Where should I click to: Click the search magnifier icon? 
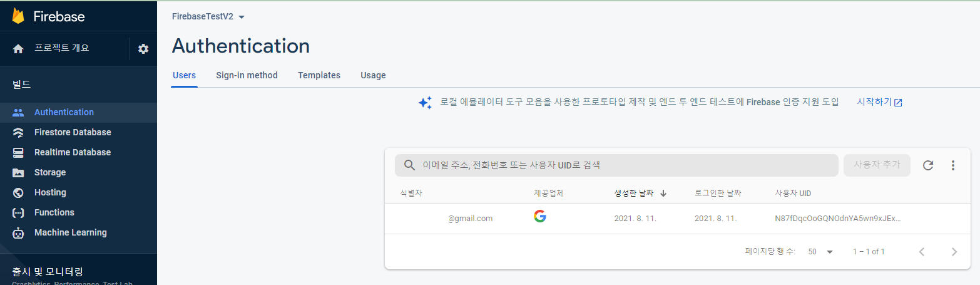[x=410, y=165]
